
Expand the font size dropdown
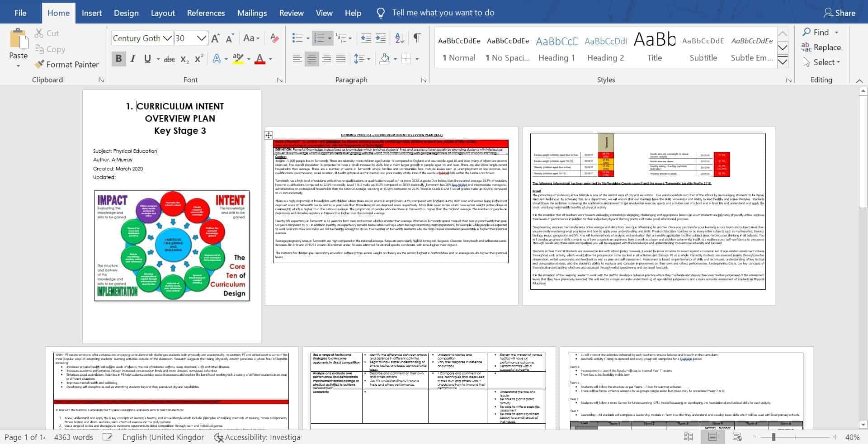[202, 38]
